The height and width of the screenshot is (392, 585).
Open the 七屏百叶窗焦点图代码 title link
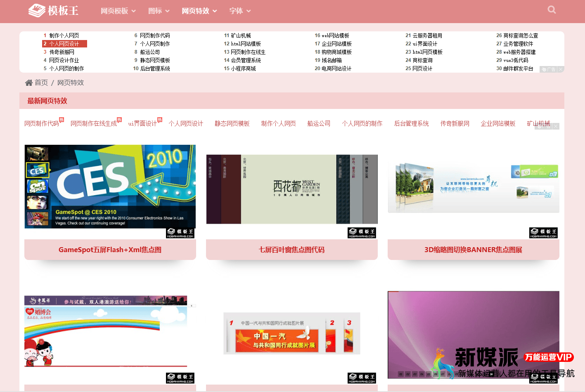click(x=291, y=250)
